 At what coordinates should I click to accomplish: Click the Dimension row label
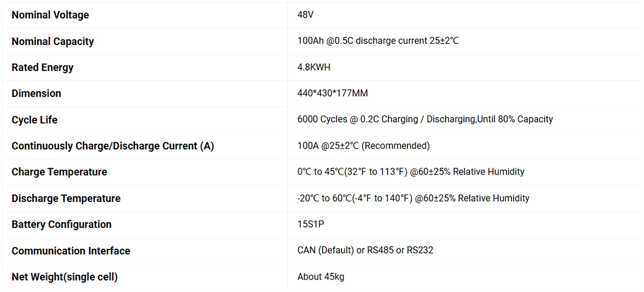coord(36,93)
